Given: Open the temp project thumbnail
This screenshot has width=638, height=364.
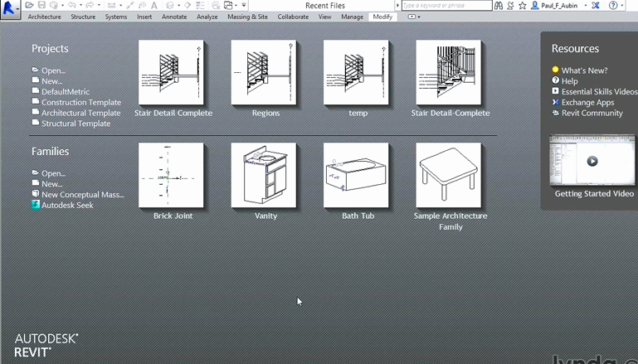Looking at the screenshot, I should (x=356, y=72).
